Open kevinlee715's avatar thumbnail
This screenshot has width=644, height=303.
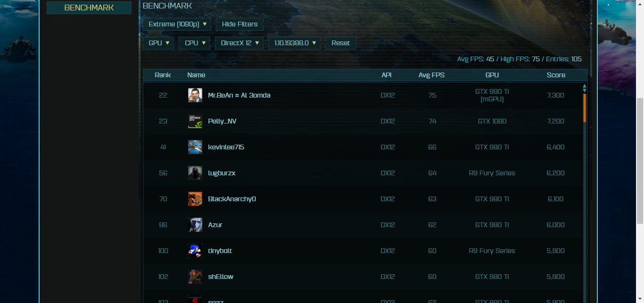coord(195,147)
